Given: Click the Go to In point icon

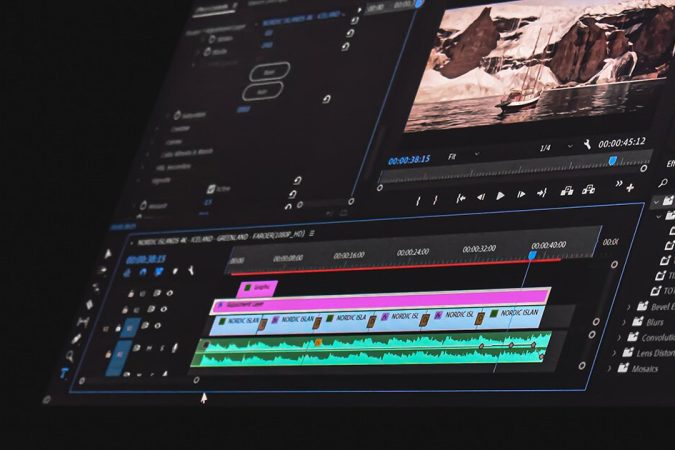Looking at the screenshot, I should point(459,198).
